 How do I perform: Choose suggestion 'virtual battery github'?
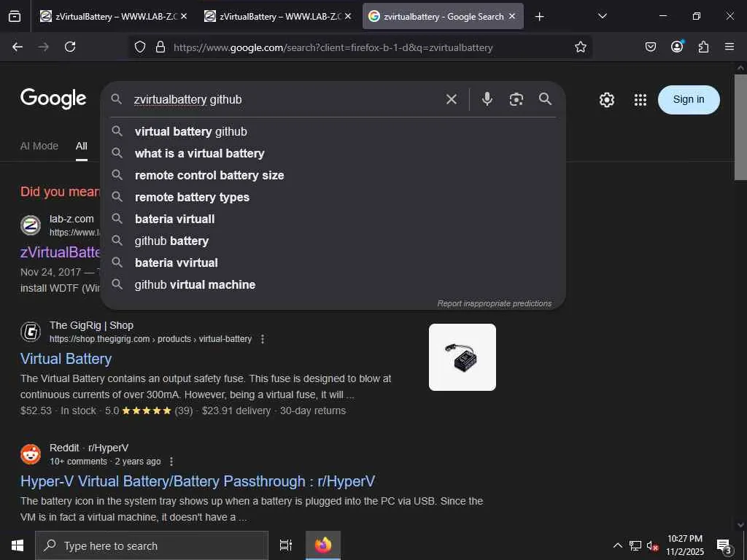pos(333,131)
